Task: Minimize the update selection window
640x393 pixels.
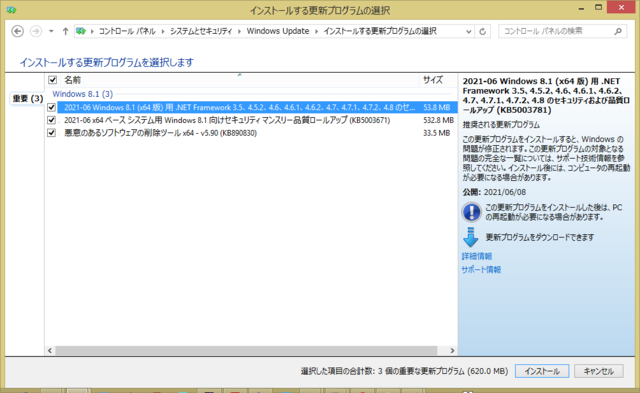Action: pos(581,8)
